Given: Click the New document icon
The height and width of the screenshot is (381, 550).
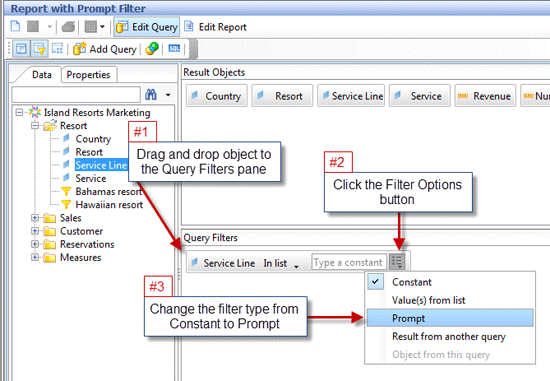Looking at the screenshot, I should point(15,26).
